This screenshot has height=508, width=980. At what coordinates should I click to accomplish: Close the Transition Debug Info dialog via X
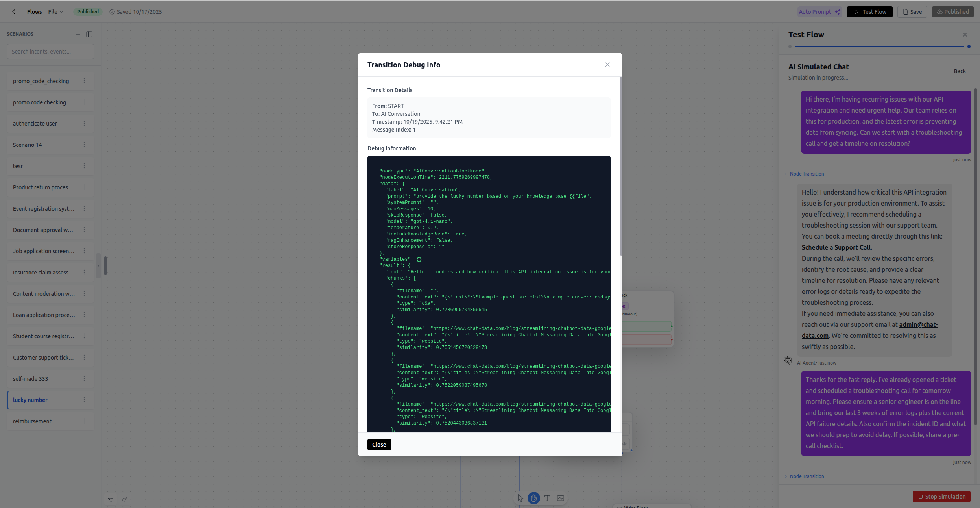[x=607, y=65]
